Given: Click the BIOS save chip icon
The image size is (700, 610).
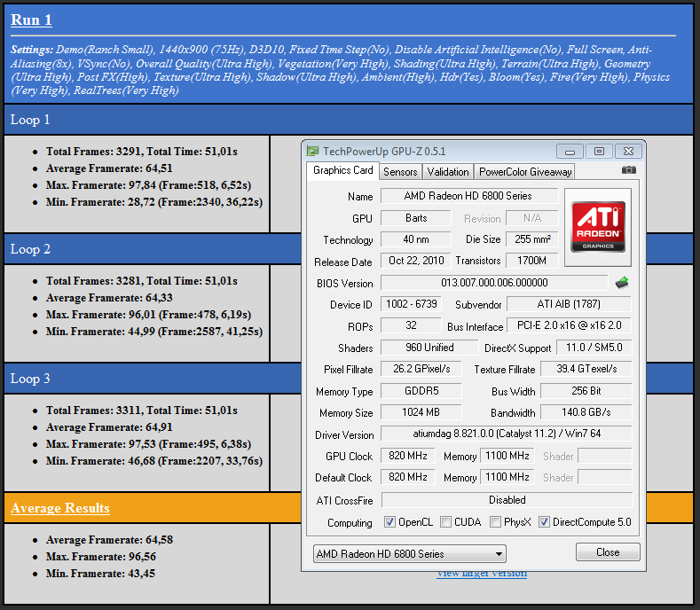Looking at the screenshot, I should 621,283.
